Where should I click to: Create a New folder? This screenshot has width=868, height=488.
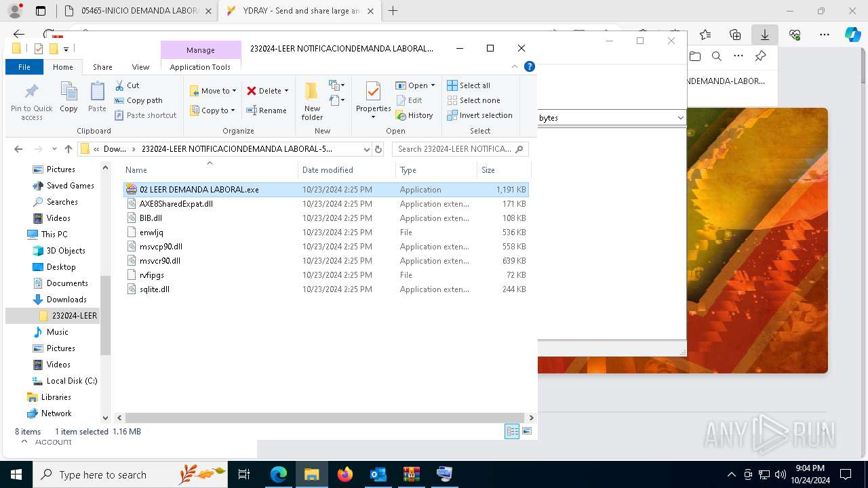click(x=312, y=102)
